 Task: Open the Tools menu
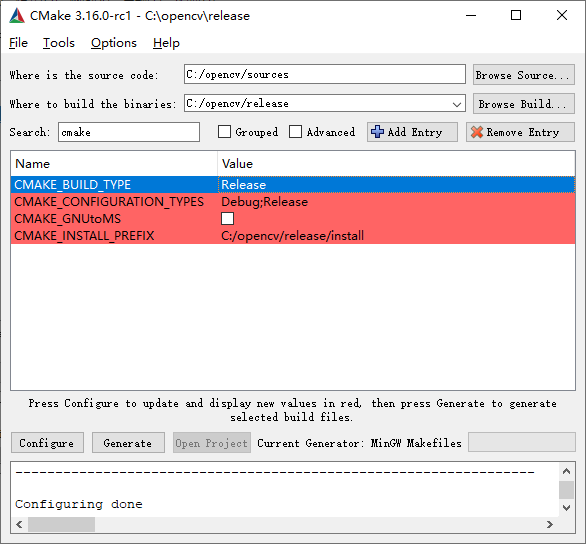[59, 43]
